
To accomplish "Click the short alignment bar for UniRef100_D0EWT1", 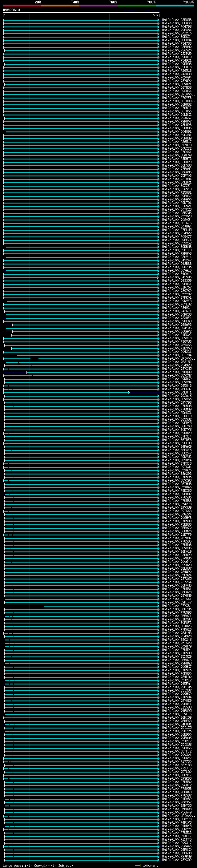I will point(66,393).
